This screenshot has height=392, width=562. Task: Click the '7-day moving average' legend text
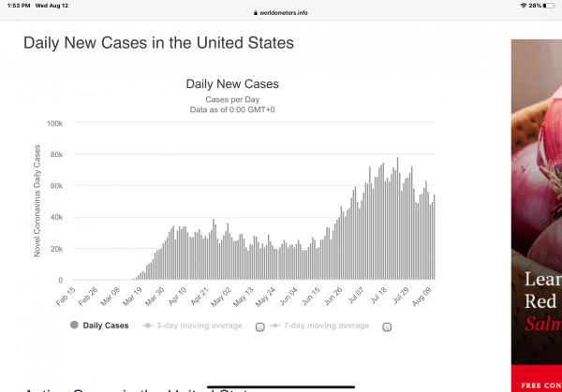pyautogui.click(x=325, y=326)
